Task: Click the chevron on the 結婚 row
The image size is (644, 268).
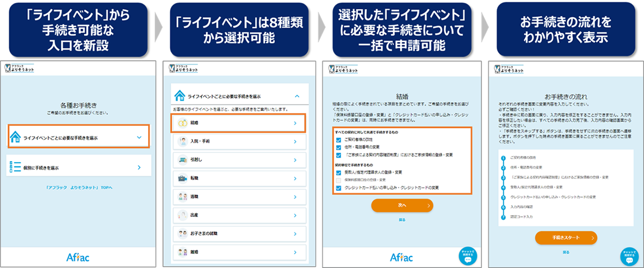Action: click(x=295, y=123)
